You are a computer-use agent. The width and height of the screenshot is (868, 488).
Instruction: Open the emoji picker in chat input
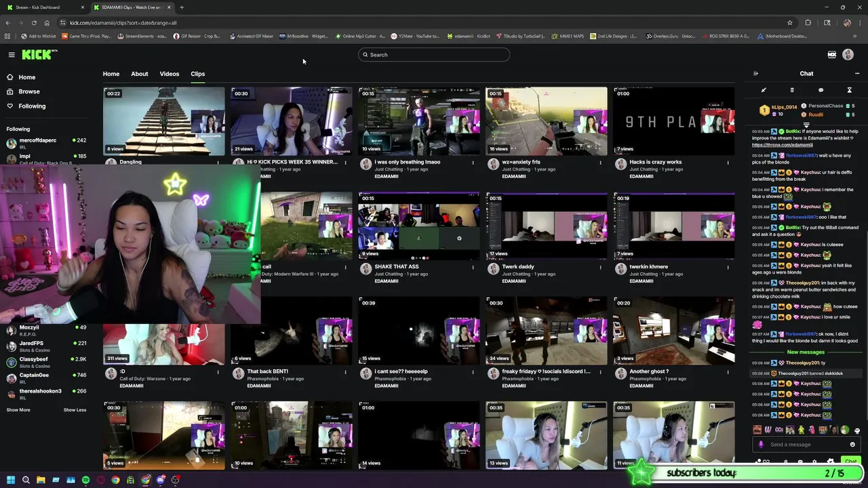[852, 445]
